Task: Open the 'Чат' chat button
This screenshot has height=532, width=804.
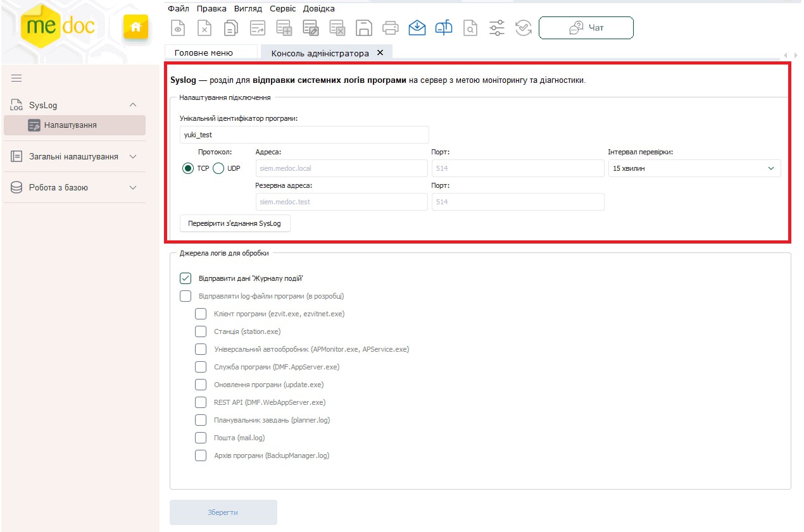Action: [586, 28]
